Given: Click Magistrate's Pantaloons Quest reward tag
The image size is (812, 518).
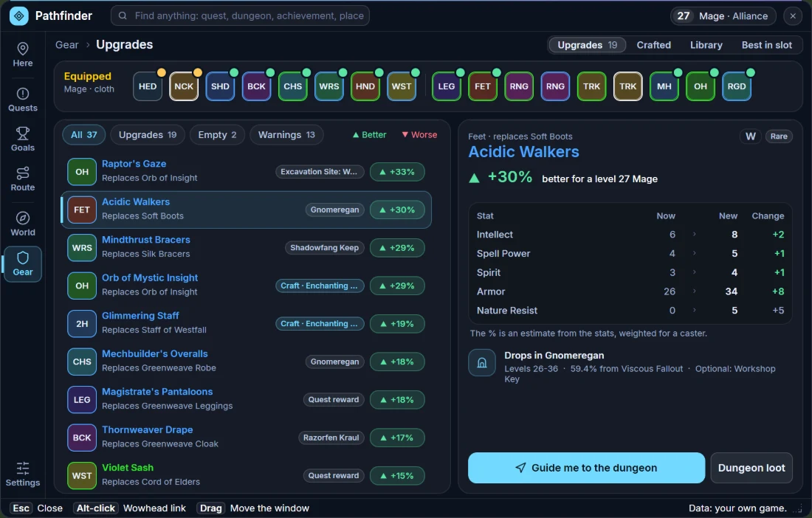Looking at the screenshot, I should tap(334, 399).
